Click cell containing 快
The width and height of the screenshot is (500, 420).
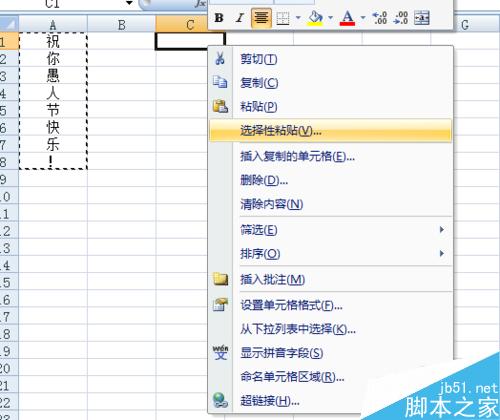click(x=53, y=127)
